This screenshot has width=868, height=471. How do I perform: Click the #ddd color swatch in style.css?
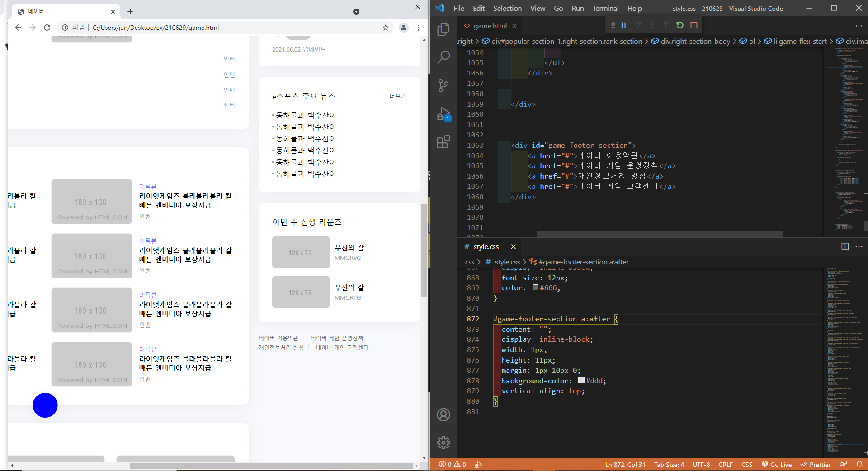(x=581, y=381)
